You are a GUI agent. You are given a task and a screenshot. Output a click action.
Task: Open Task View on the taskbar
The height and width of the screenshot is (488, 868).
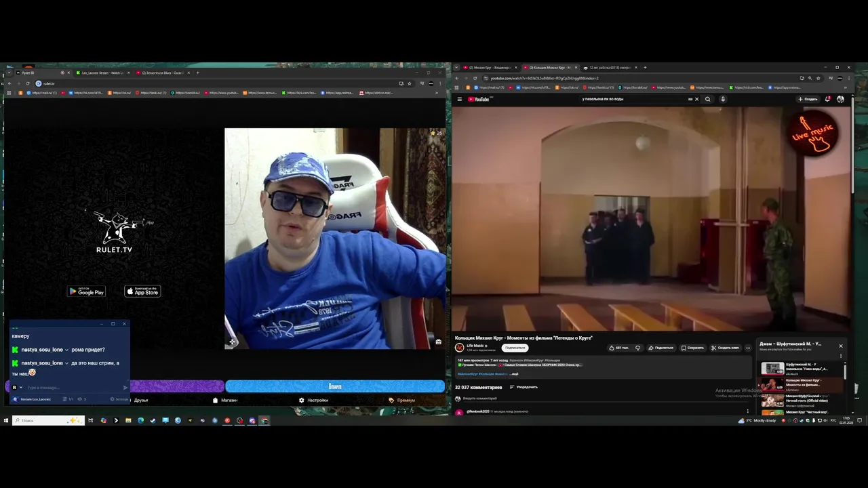click(x=90, y=420)
